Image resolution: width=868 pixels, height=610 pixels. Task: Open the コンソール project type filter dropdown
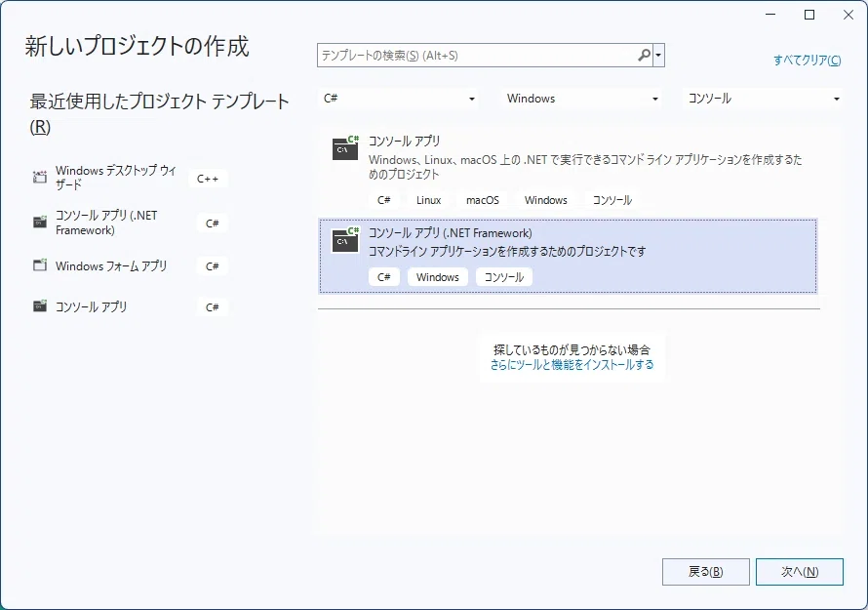pyautogui.click(x=763, y=99)
